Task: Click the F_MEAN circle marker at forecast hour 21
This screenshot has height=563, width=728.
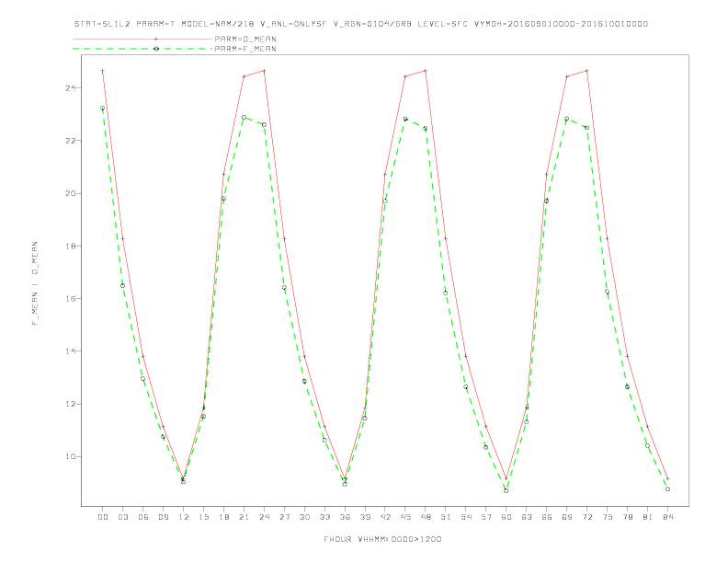Action: (244, 117)
